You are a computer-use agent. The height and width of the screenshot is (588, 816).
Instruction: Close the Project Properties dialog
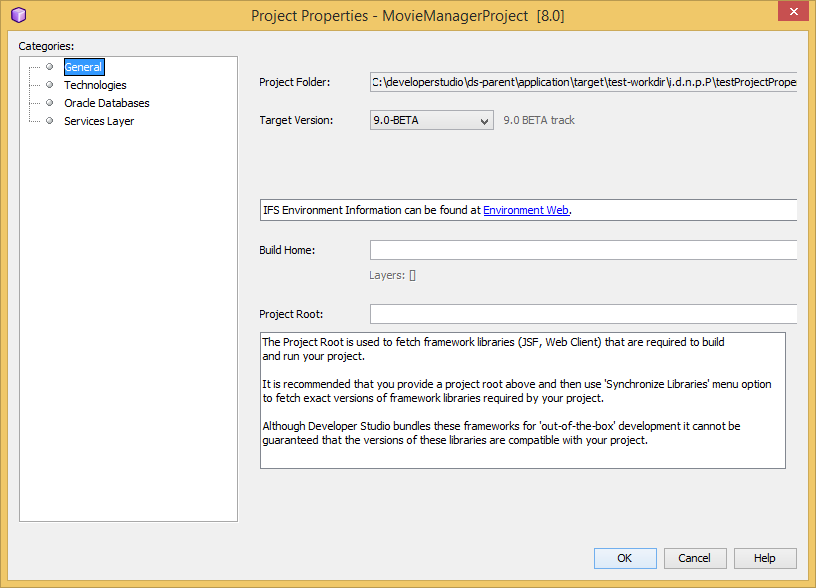[x=793, y=11]
